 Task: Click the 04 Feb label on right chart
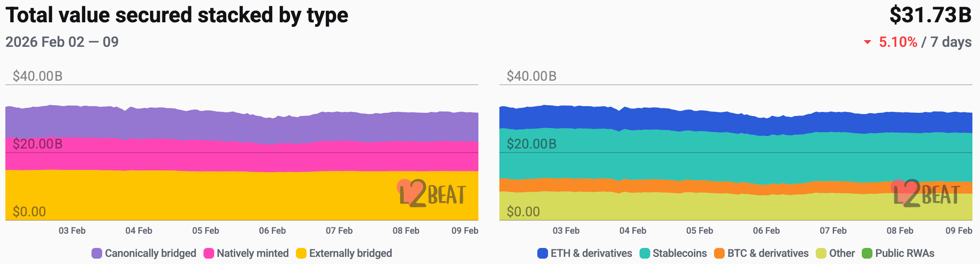pyautogui.click(x=632, y=231)
